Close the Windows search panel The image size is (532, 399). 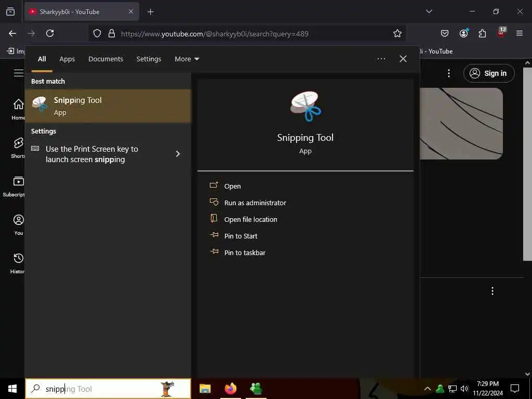[403, 59]
